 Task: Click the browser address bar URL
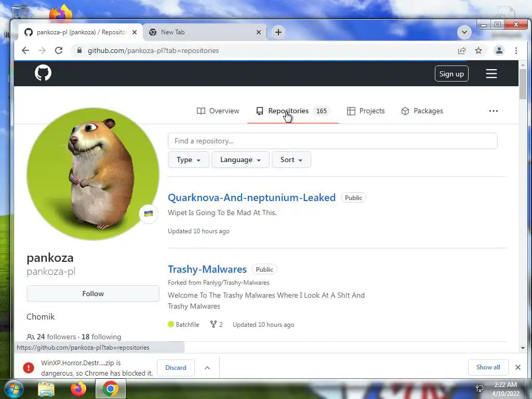[153, 50]
